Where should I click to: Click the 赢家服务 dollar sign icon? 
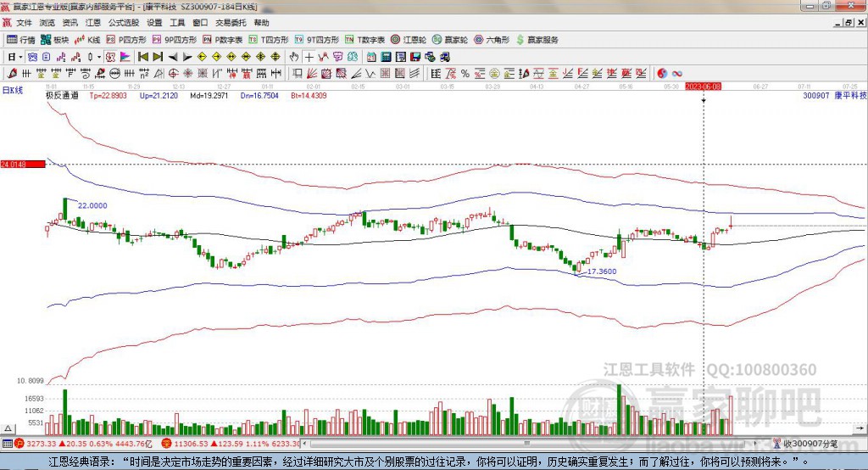pos(520,40)
